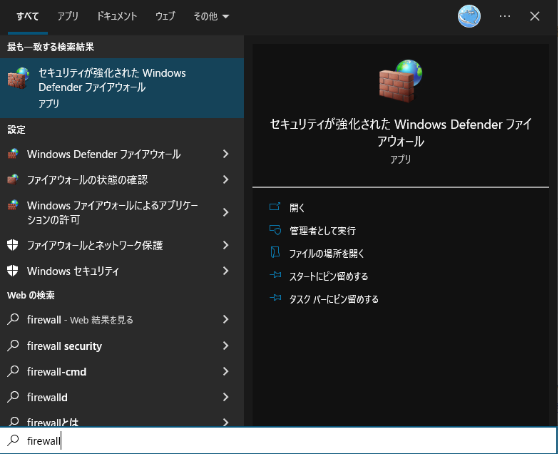The width and height of the screenshot is (558, 454).
Task: Choose スタートにピン留めする
Action: (x=328, y=276)
